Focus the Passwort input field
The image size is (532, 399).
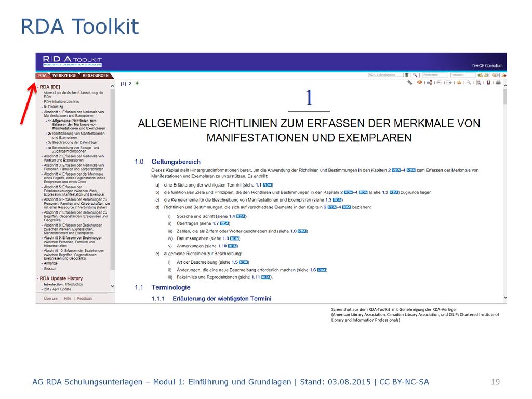463,75
